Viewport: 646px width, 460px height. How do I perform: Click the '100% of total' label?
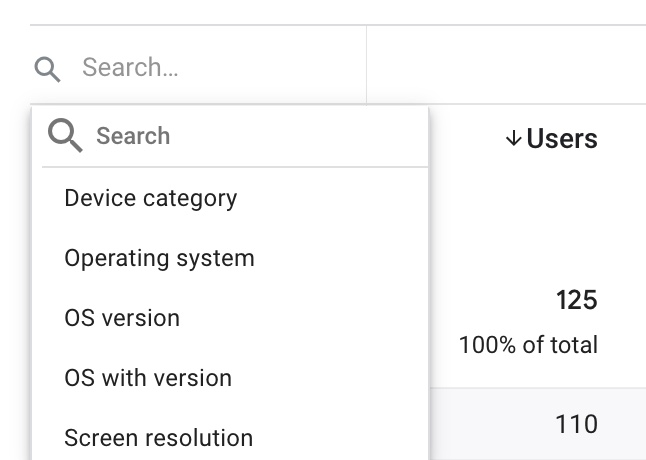click(528, 345)
